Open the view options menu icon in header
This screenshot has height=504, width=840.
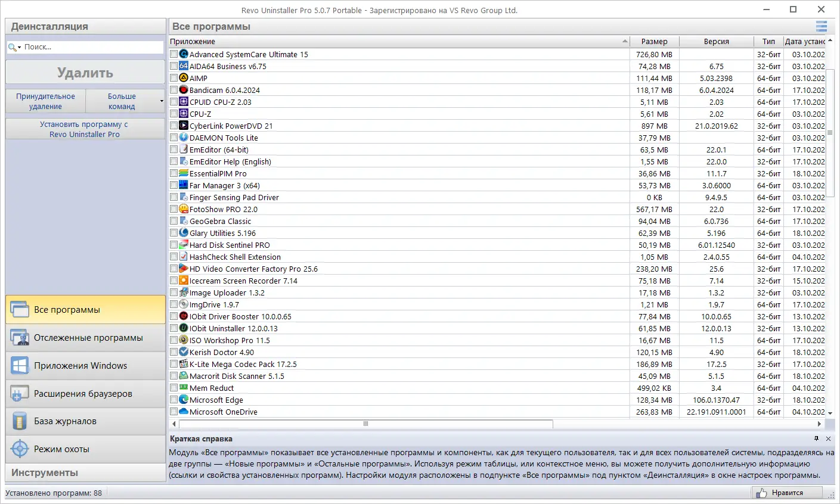coord(822,26)
